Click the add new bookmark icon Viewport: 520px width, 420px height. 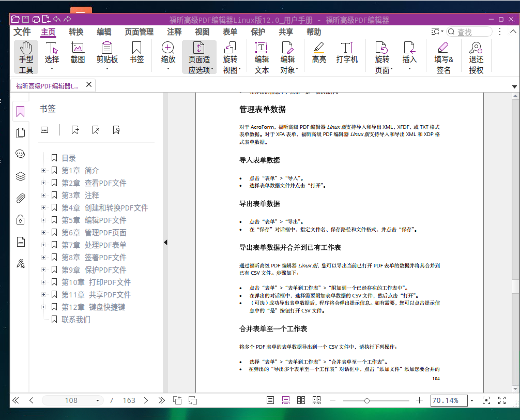(x=75, y=130)
